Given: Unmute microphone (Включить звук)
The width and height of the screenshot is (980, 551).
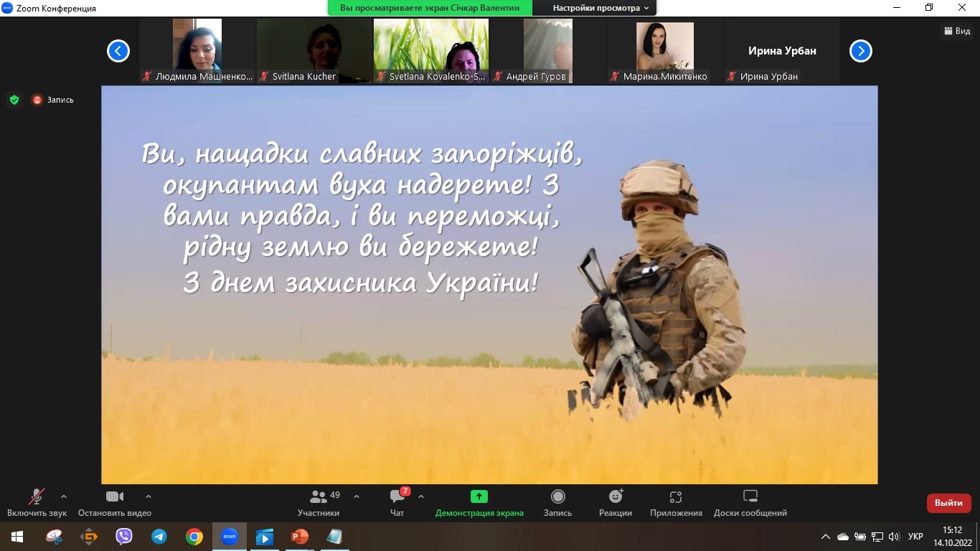Looking at the screenshot, I should [37, 503].
